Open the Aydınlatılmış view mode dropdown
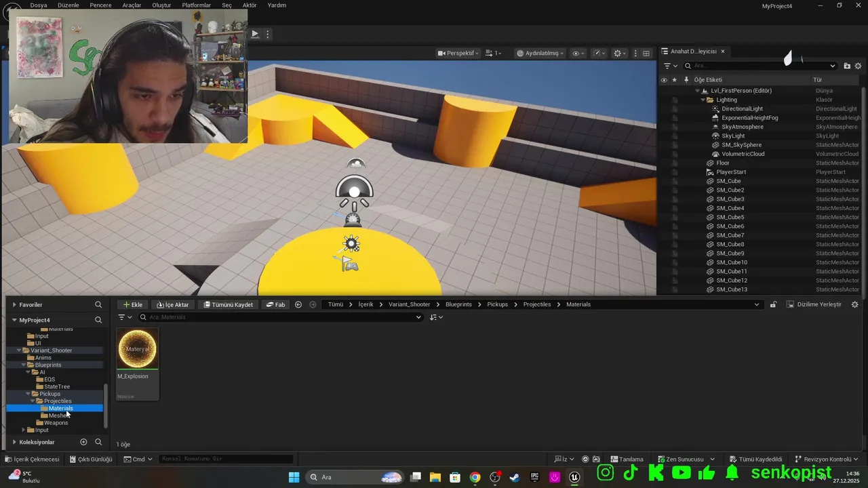Image resolution: width=868 pixels, height=488 pixels. click(x=540, y=53)
